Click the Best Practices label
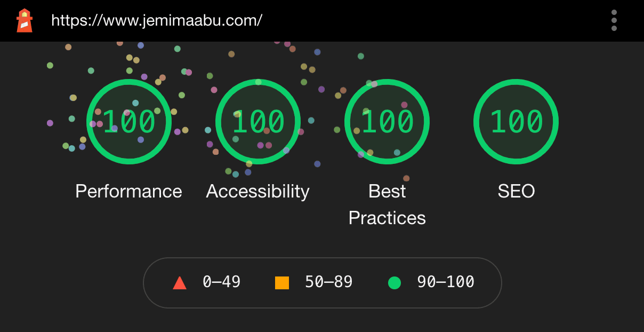The height and width of the screenshot is (332, 644). 387,204
